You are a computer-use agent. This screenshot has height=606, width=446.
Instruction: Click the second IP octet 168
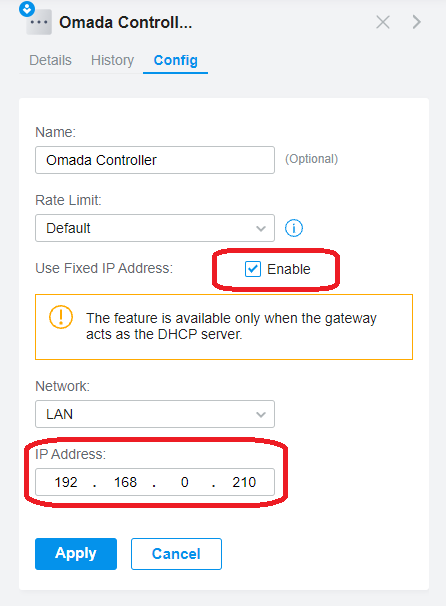125,482
